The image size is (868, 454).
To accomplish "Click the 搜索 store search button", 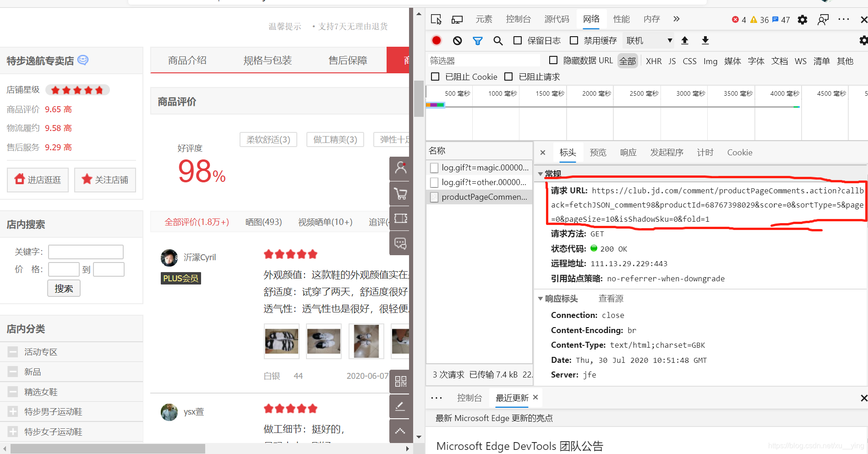I will [64, 288].
